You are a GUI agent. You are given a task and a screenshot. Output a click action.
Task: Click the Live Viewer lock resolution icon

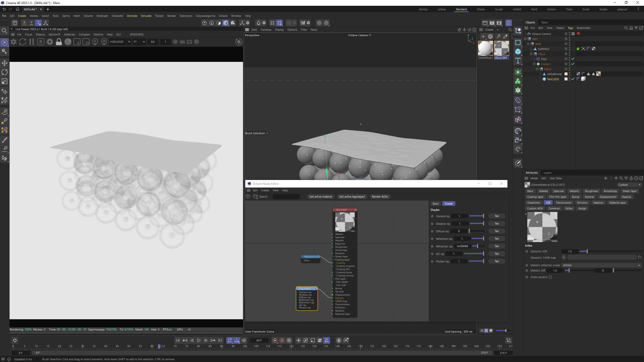click(x=59, y=42)
